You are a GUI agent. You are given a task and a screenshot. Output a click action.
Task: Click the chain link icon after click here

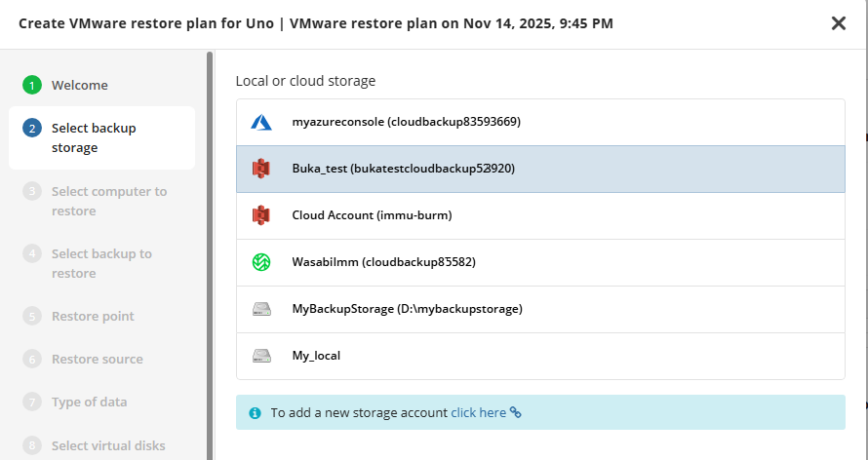tap(516, 413)
